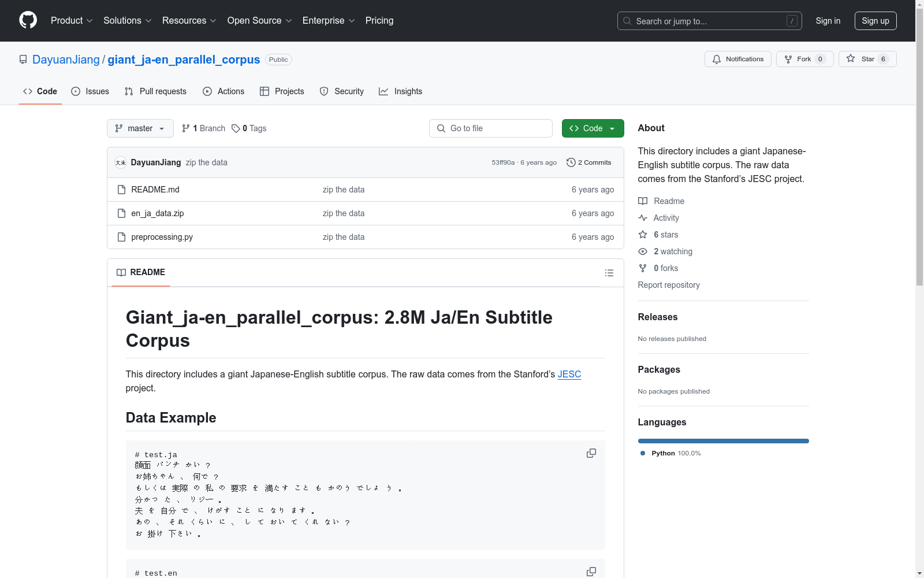Screen dimensions: 924x578
Task: Click the GitHub logo icon
Action: click(x=28, y=20)
